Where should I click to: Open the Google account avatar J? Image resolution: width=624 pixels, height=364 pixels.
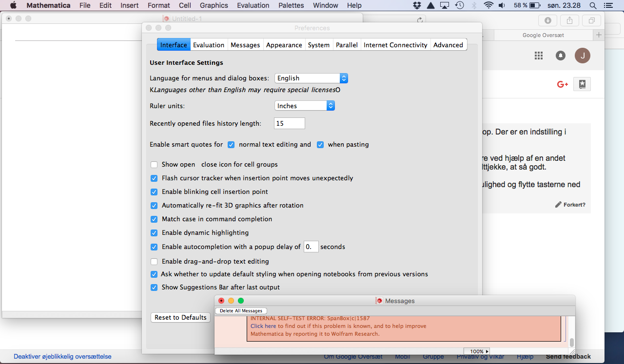click(583, 56)
